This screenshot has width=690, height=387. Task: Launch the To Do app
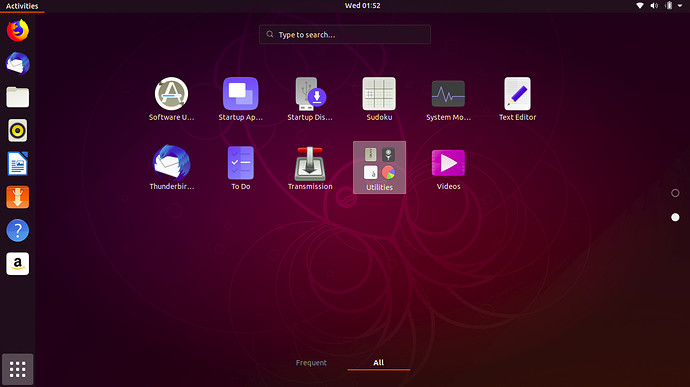tap(240, 168)
